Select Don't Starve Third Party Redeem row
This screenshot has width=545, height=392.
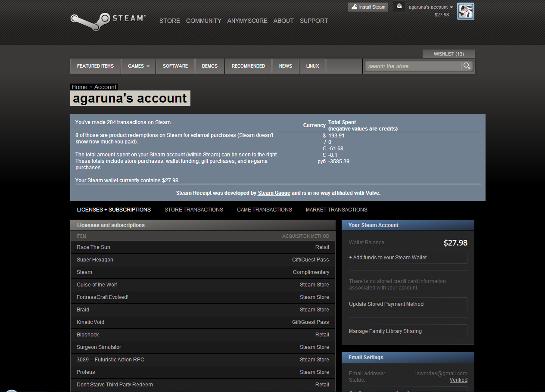click(x=203, y=385)
